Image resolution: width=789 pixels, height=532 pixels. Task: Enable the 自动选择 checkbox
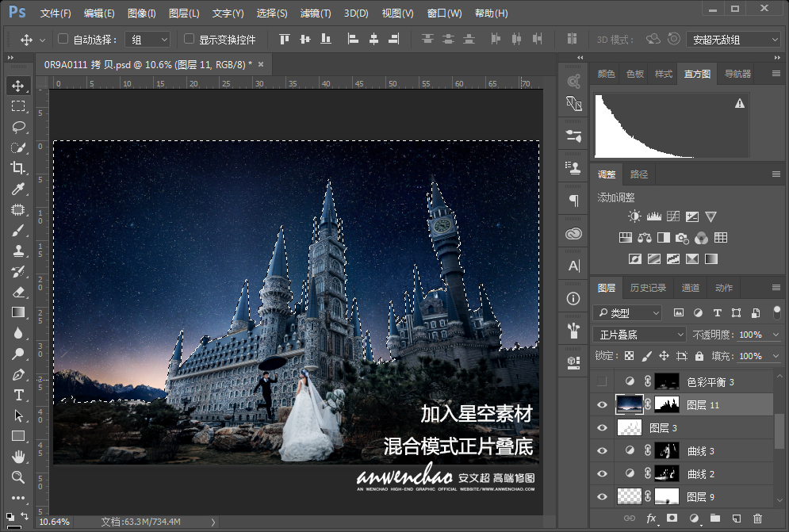tap(63, 39)
